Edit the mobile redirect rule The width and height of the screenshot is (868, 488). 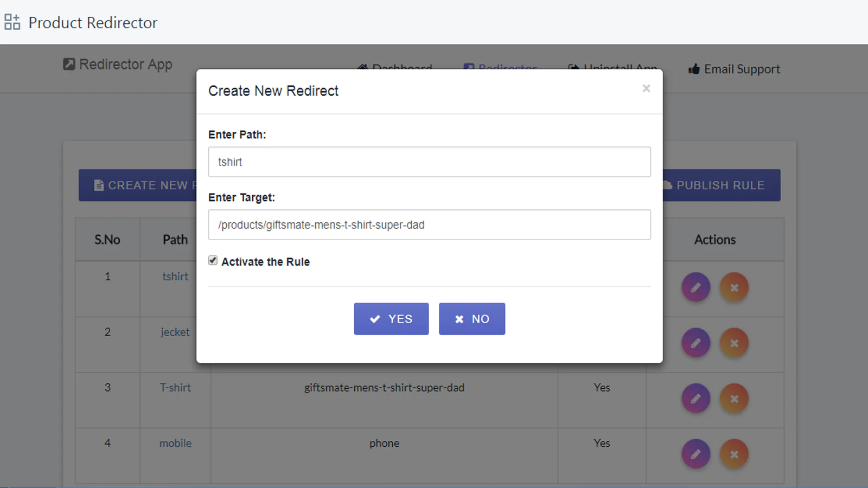tap(695, 454)
